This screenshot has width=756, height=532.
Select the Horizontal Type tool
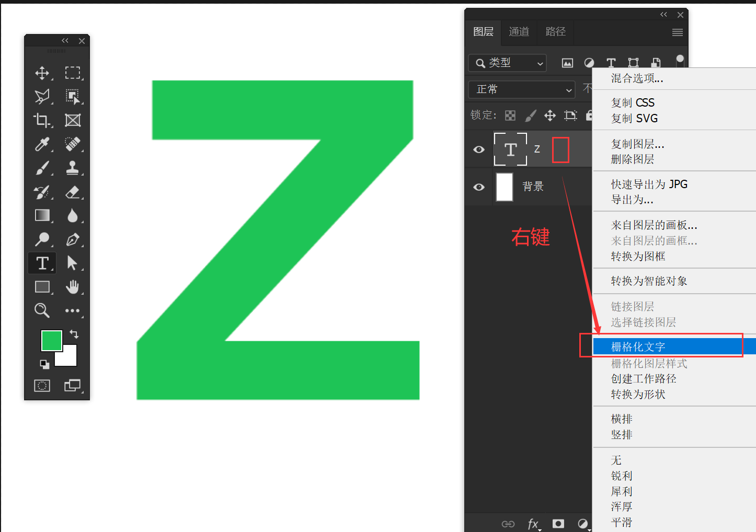click(x=42, y=263)
